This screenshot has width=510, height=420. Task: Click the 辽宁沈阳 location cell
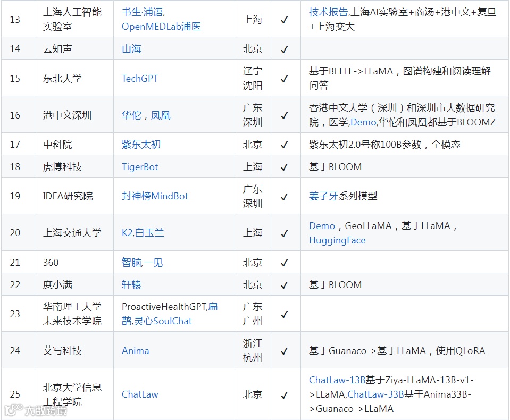coord(253,78)
